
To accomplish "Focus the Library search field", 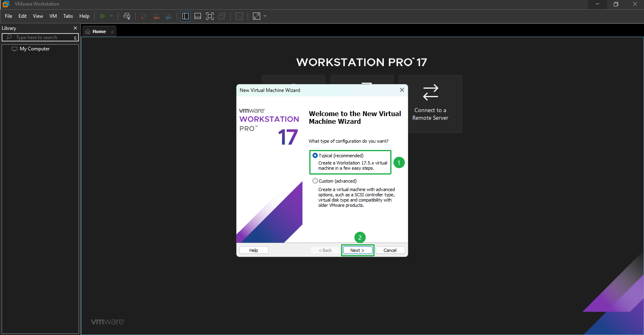I will (40, 37).
